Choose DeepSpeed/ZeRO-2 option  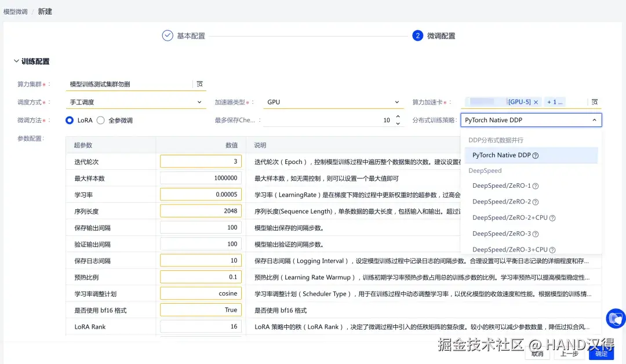click(531, 202)
